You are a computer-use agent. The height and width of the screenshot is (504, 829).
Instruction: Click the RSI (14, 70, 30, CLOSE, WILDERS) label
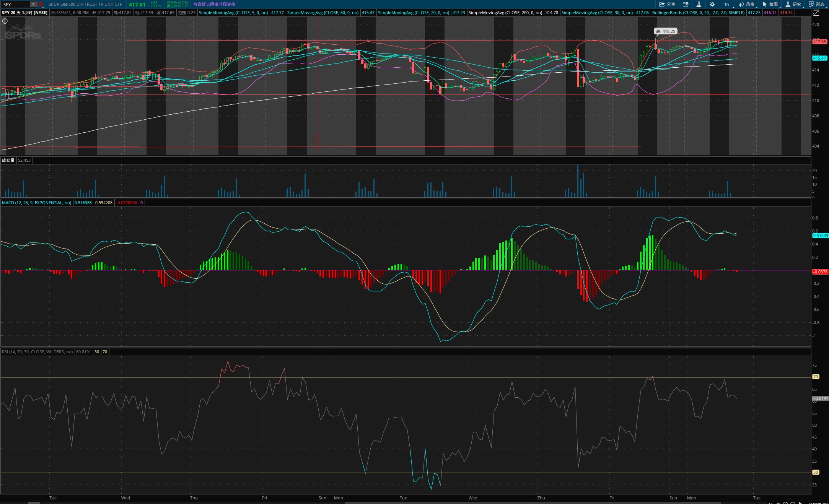tap(37, 352)
